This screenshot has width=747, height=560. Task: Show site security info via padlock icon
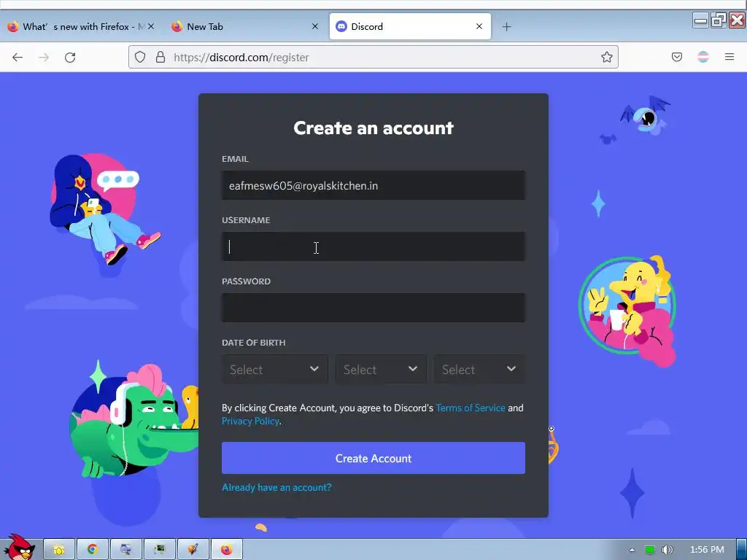[160, 57]
